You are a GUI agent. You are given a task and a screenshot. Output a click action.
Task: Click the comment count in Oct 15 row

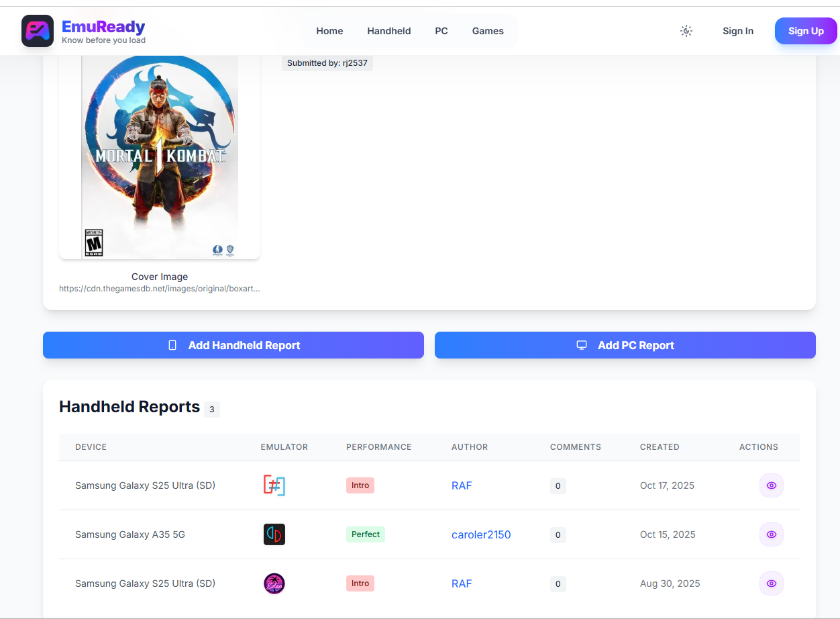pos(558,535)
